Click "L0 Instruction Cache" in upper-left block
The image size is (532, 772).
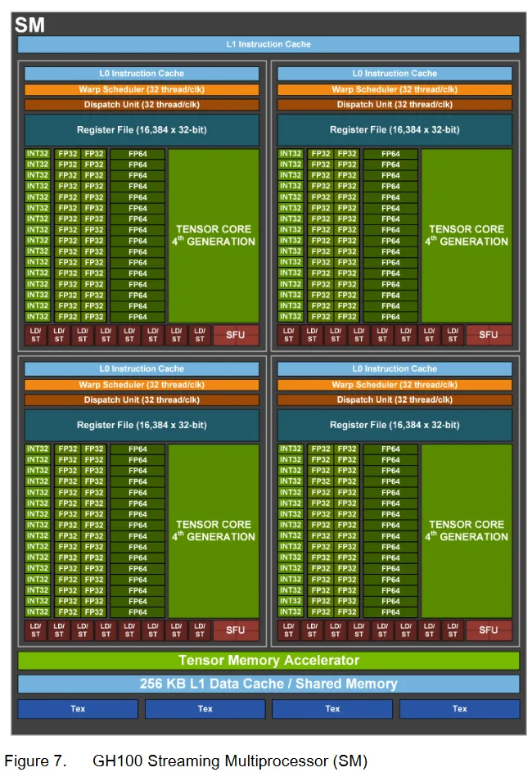point(142,74)
